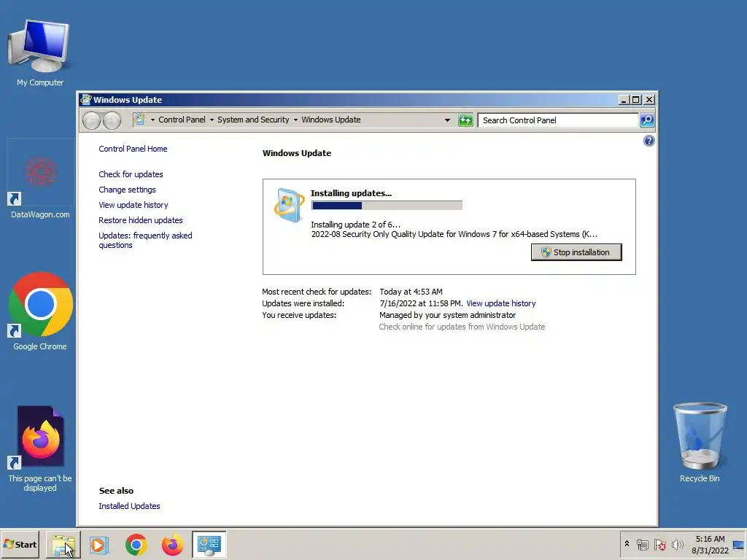Click the installing updates progress bar
Viewport: 747px width, 560px height.
point(387,205)
